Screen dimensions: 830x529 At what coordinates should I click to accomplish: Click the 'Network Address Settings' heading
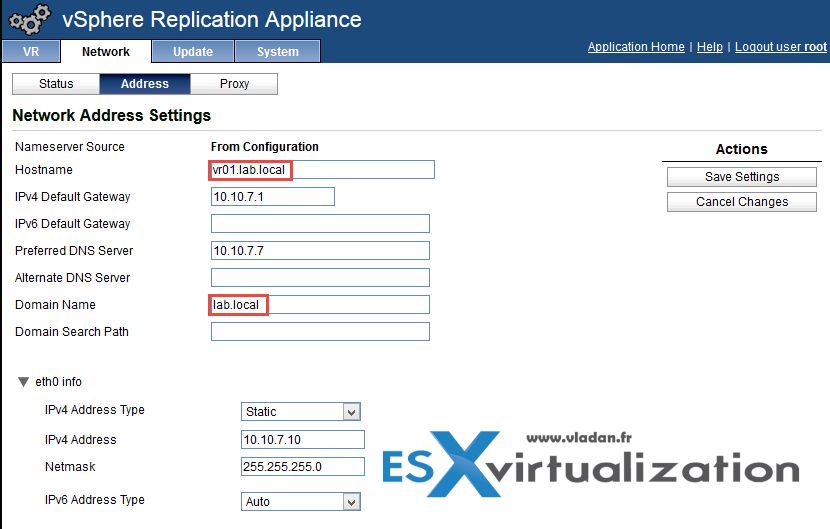pyautogui.click(x=112, y=115)
